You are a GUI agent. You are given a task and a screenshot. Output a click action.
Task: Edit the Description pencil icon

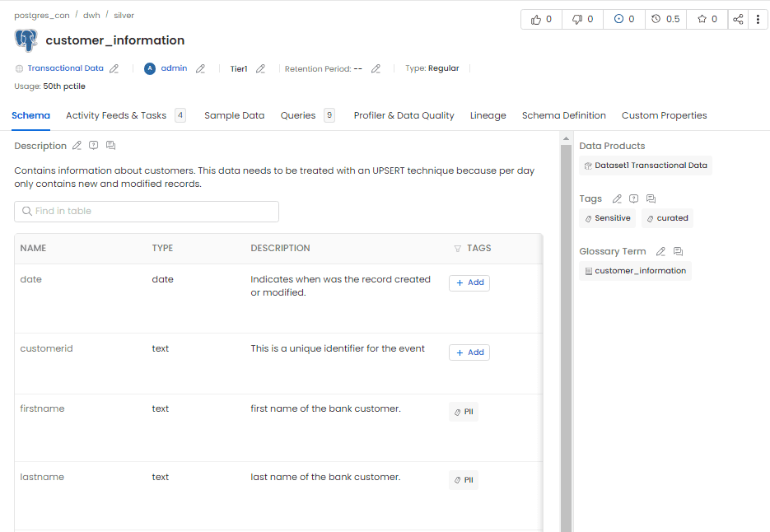click(x=77, y=146)
